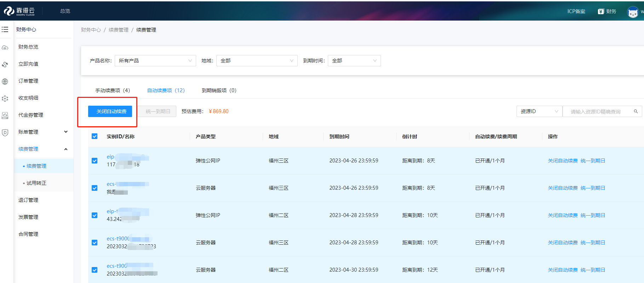Open the ecs instance link named 我是
The height and width of the screenshot is (283, 644).
click(x=127, y=184)
